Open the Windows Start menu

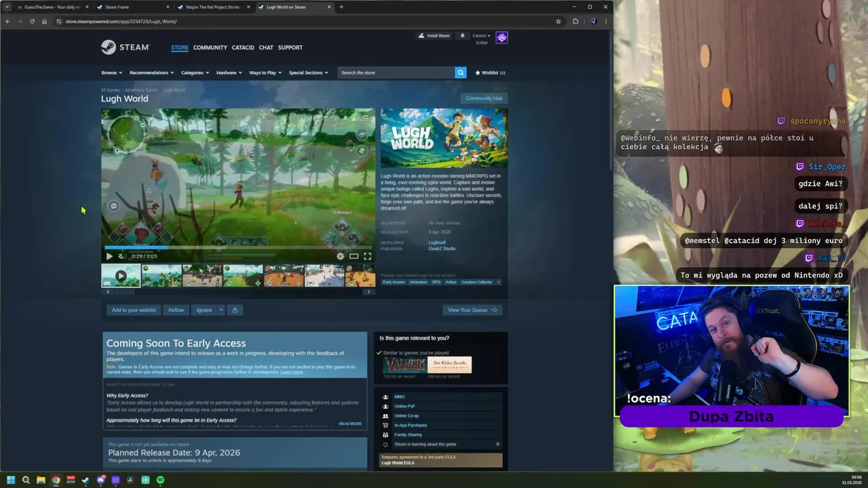point(11,480)
